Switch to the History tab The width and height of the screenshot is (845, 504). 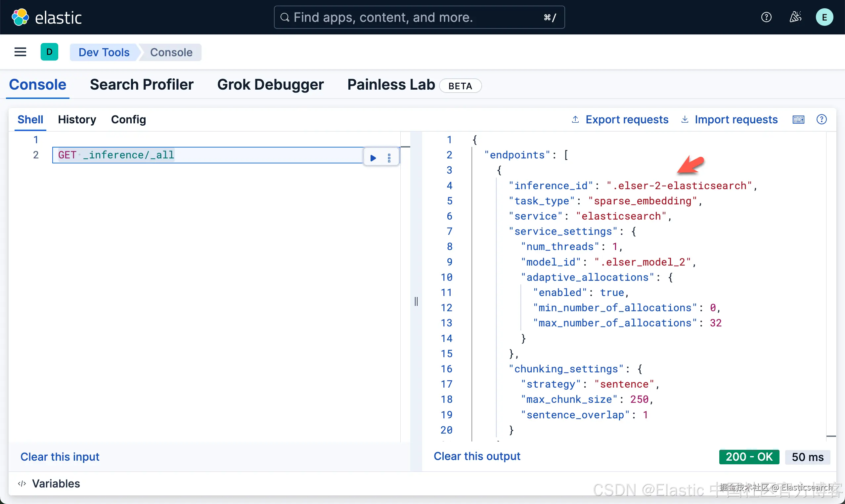click(x=77, y=119)
